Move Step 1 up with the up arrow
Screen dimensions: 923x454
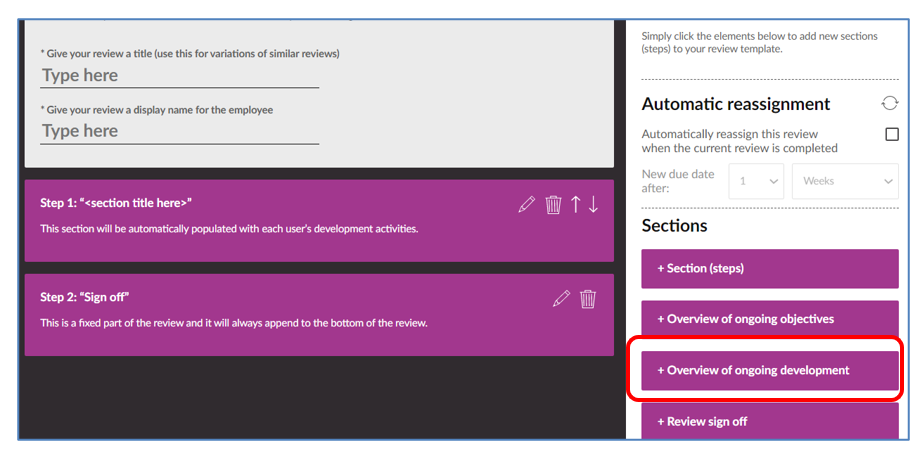point(576,204)
